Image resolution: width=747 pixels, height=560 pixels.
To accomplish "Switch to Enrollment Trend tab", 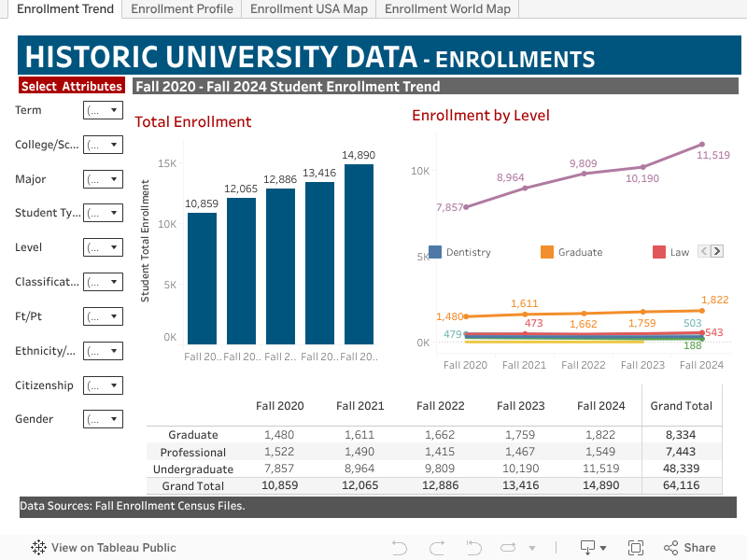I will pos(65,9).
